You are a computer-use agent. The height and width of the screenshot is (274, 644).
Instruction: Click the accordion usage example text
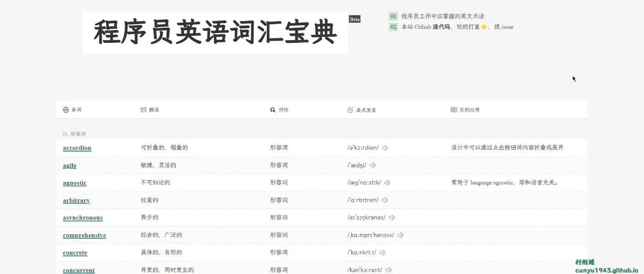507,148
